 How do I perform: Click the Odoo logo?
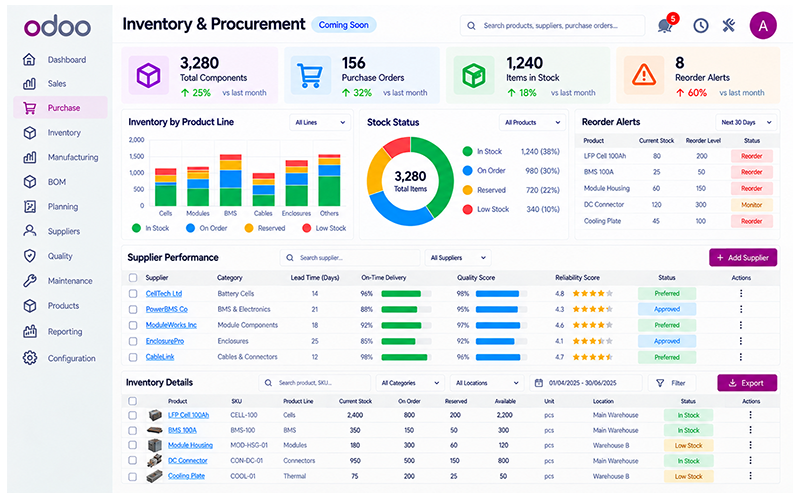(x=57, y=26)
